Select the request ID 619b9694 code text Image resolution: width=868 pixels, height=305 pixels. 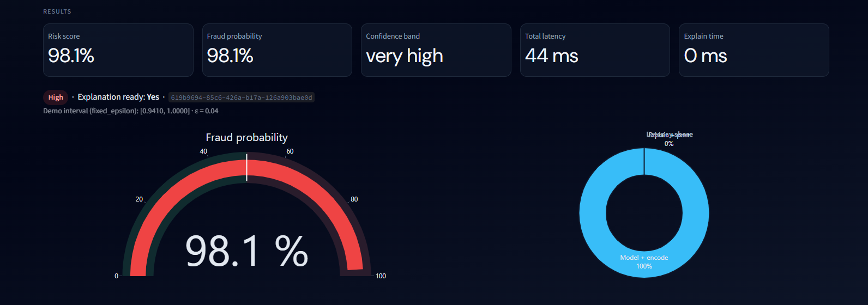[x=242, y=97]
